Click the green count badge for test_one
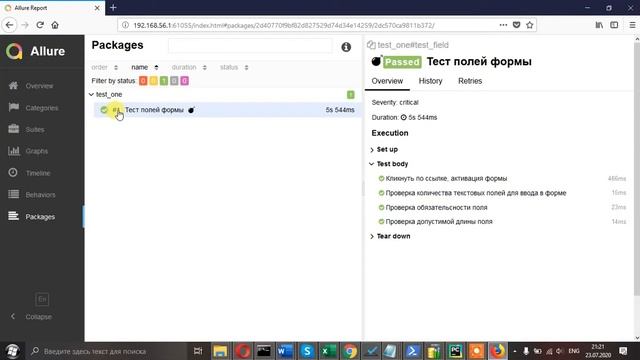The height and width of the screenshot is (360, 640). coord(351,95)
